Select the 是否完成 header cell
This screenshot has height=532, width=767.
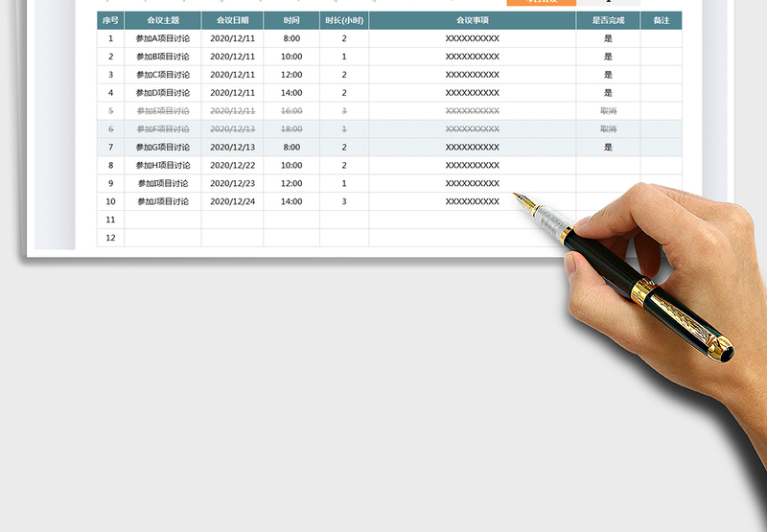click(608, 20)
